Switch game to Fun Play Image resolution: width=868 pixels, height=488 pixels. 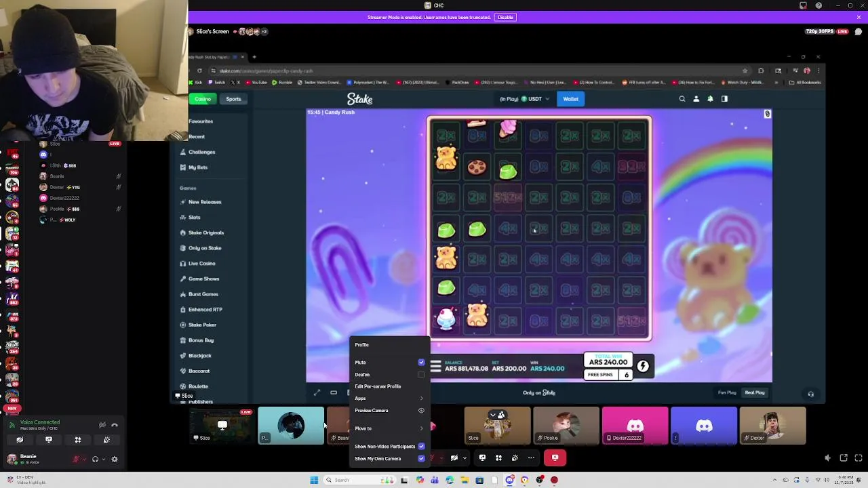[x=727, y=392]
